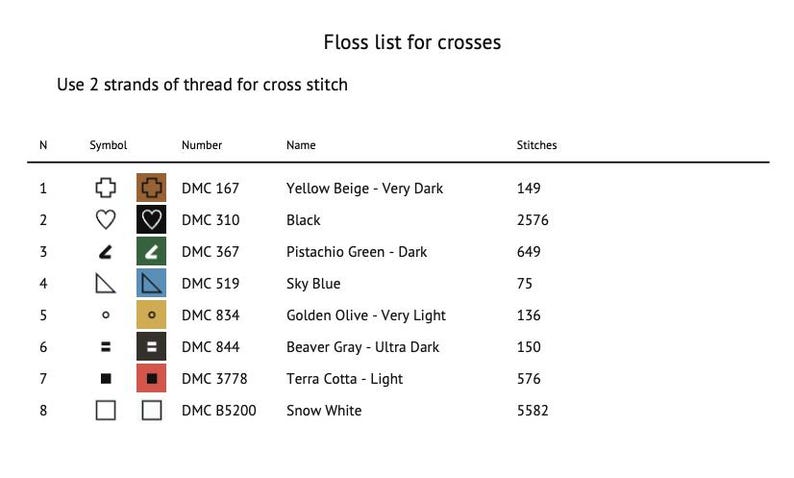Screen dimensions: 794x478
Task: Select the equals-sign symbol for Beaver Gray
Action: pyautogui.click(x=105, y=347)
